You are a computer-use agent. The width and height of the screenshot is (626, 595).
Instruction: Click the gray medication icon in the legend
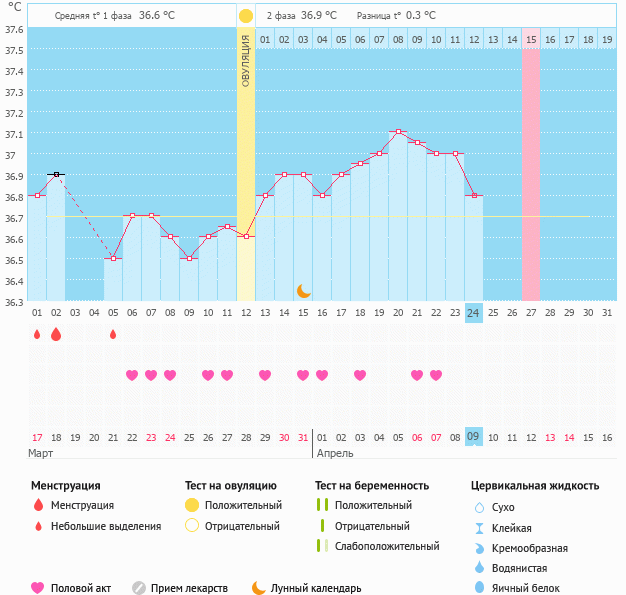pos(139,588)
